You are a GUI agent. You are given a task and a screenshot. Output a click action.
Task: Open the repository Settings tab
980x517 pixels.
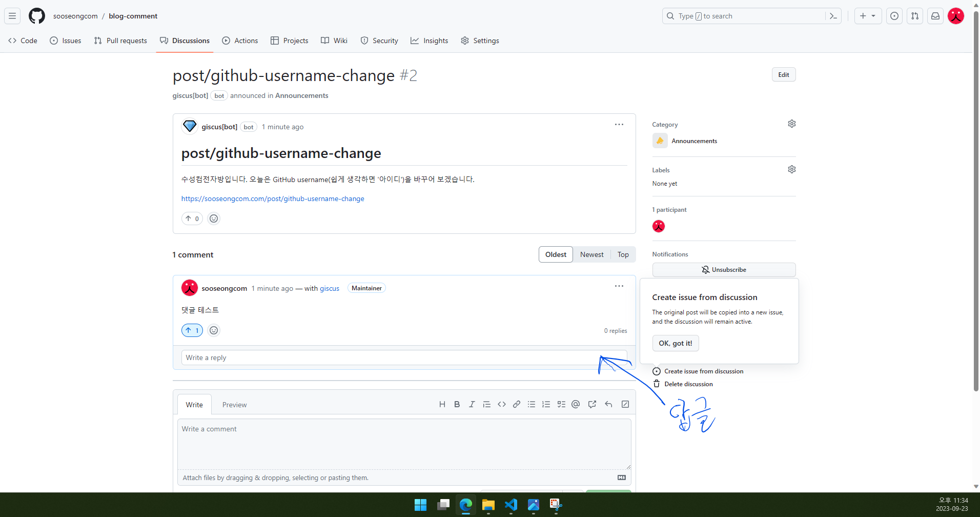point(480,41)
